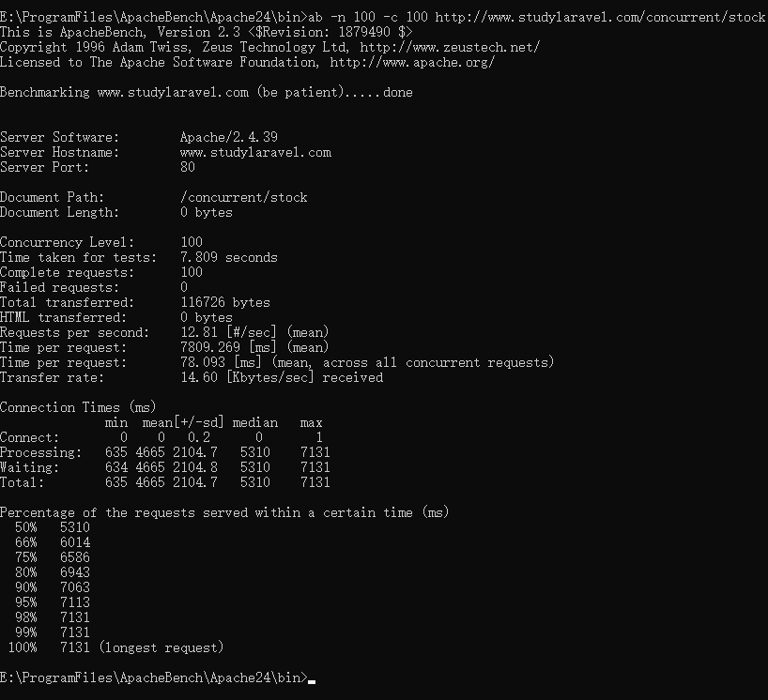Click the Waiting row min value 634
Screen dimensions: 768x700
(x=116, y=467)
